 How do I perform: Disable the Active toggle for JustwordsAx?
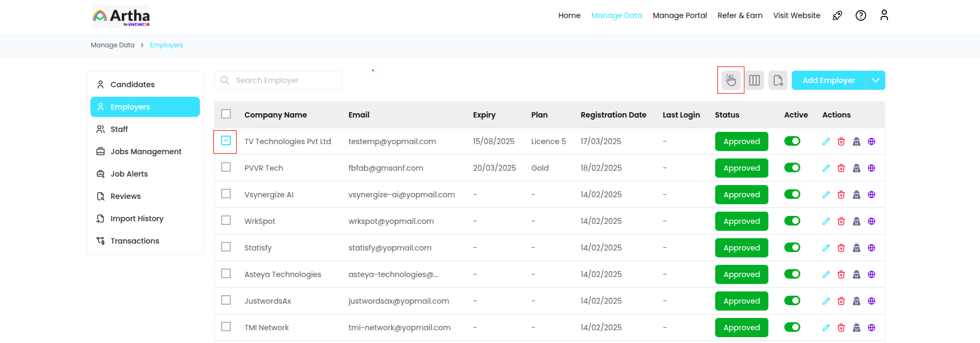pyautogui.click(x=792, y=300)
